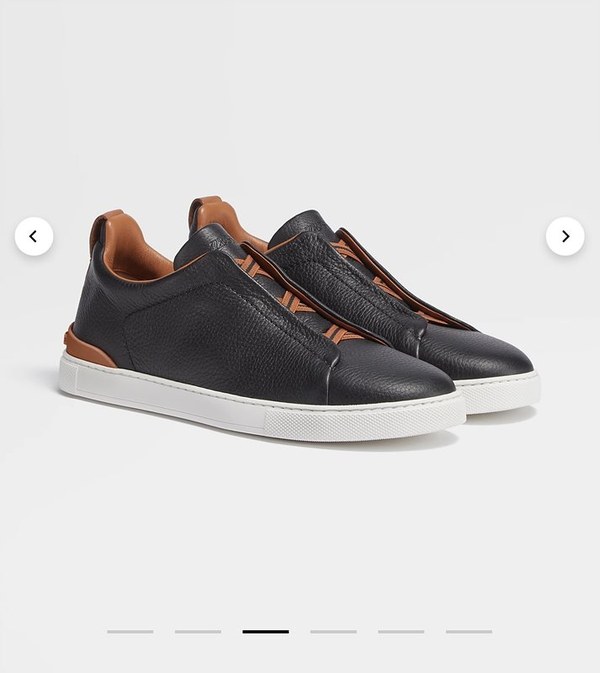
Task: Jump to the first slide indicator bar
Action: 130,631
